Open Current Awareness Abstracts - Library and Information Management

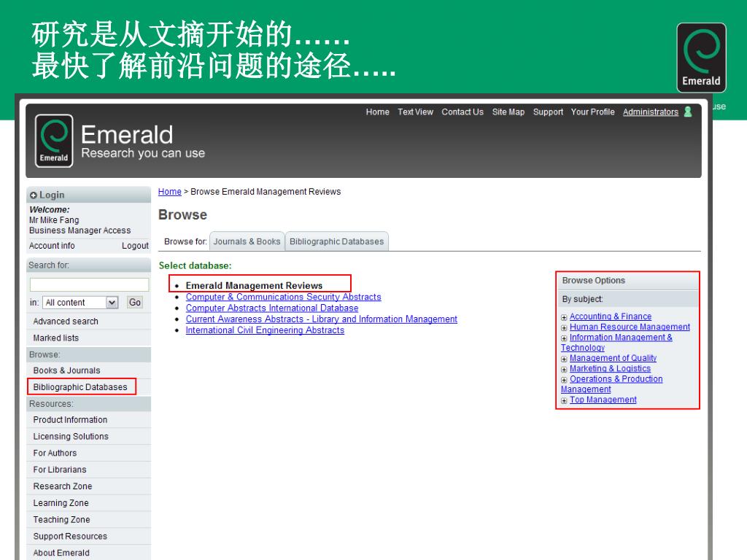point(322,319)
